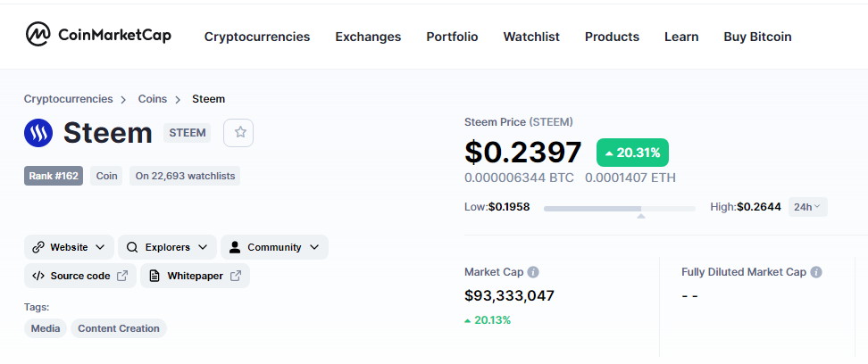Open the Portfolio page

pos(452,37)
